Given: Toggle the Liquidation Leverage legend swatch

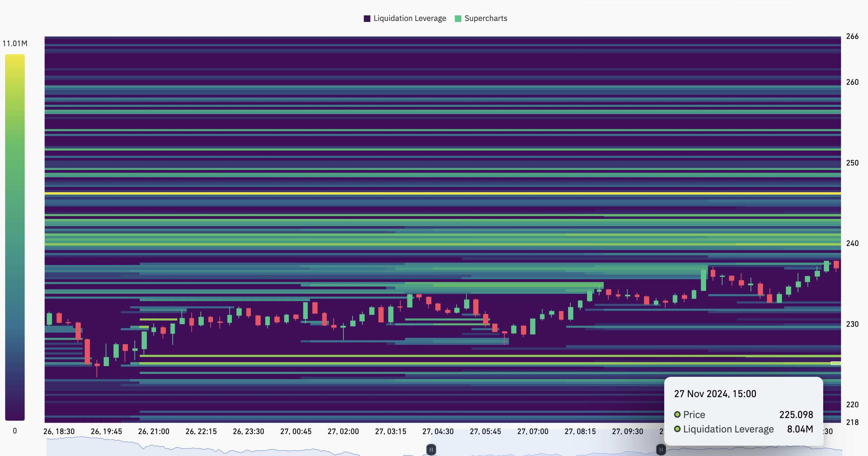Looking at the screenshot, I should coord(367,19).
